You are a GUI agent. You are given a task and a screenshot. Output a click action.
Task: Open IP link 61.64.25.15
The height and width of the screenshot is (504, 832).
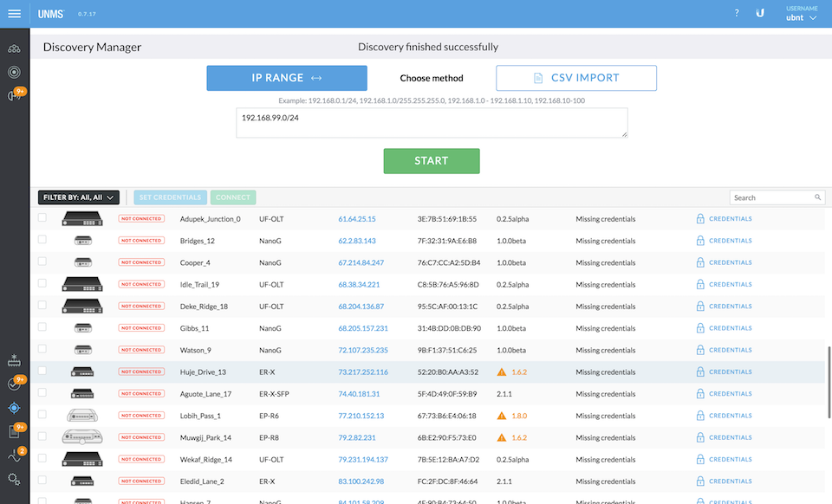(x=356, y=219)
